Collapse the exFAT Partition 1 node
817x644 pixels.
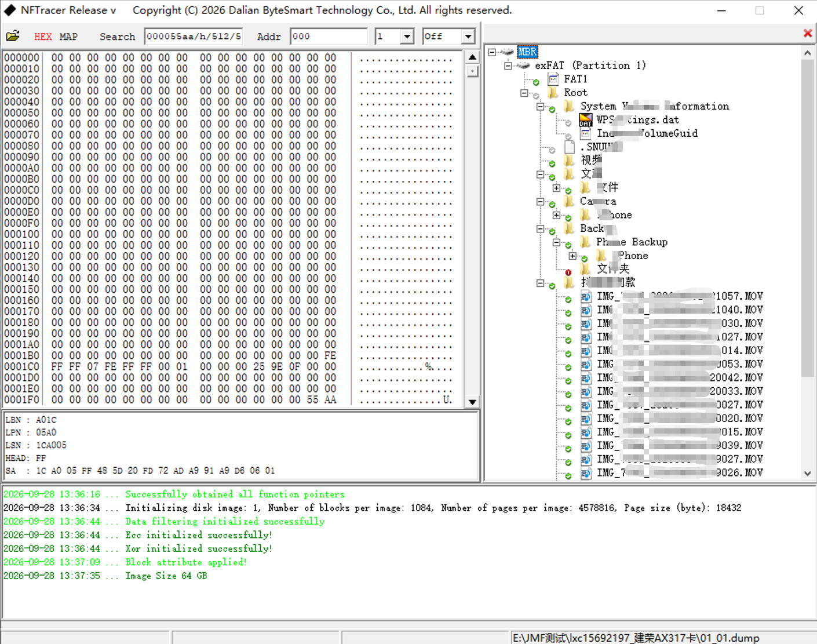[508, 66]
